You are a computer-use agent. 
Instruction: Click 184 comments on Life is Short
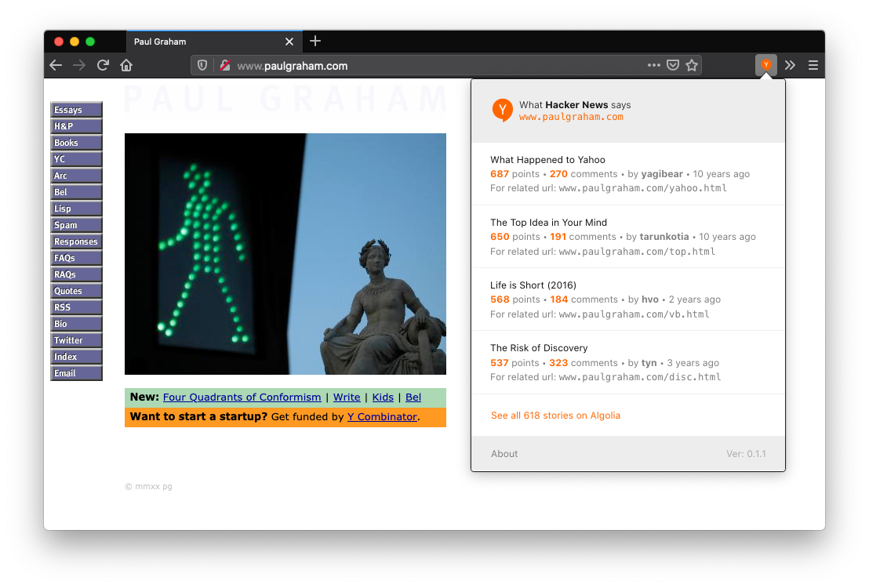tap(584, 299)
